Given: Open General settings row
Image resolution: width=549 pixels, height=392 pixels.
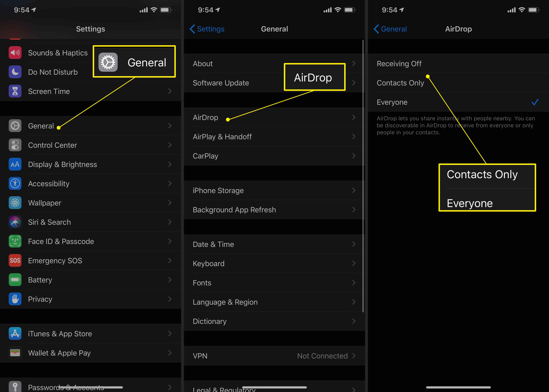Looking at the screenshot, I should 91,126.
